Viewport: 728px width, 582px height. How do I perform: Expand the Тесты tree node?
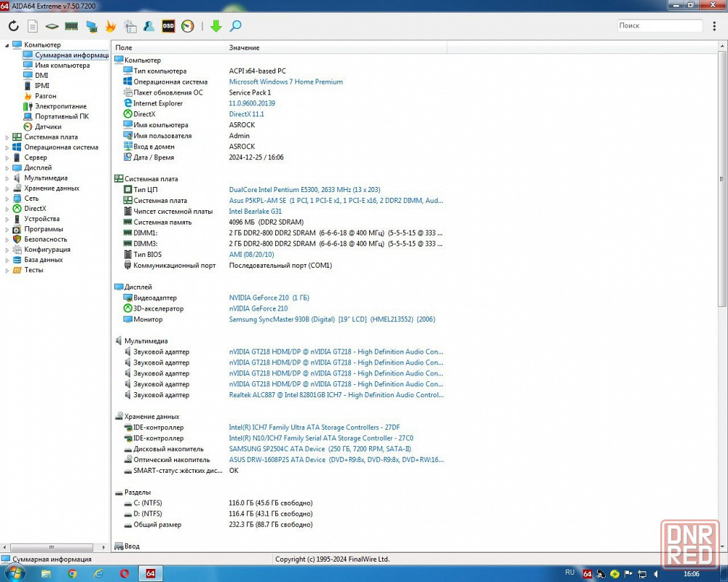click(7, 270)
